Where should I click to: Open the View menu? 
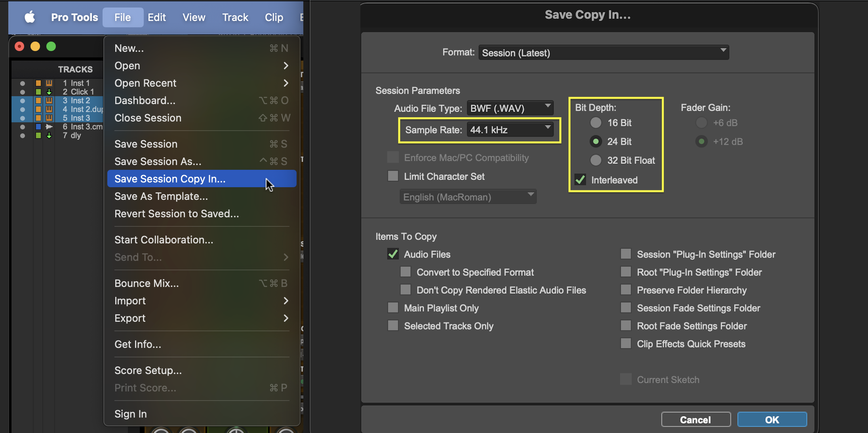pyautogui.click(x=194, y=17)
